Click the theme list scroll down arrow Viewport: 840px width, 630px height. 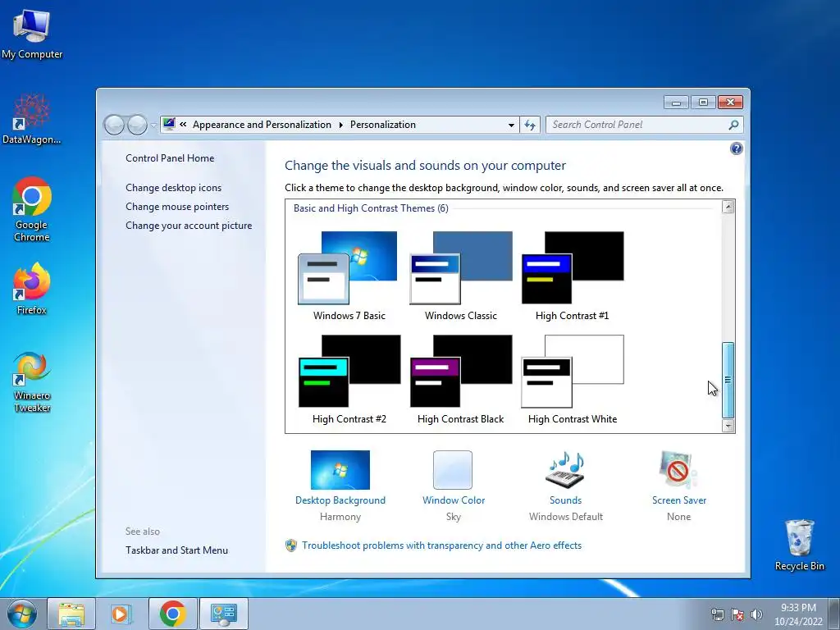[x=728, y=426]
